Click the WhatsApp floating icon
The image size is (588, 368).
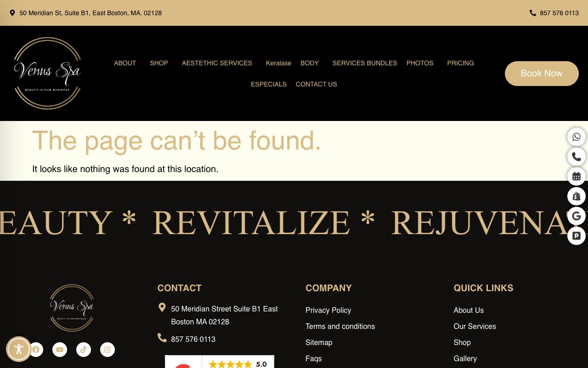(x=576, y=137)
